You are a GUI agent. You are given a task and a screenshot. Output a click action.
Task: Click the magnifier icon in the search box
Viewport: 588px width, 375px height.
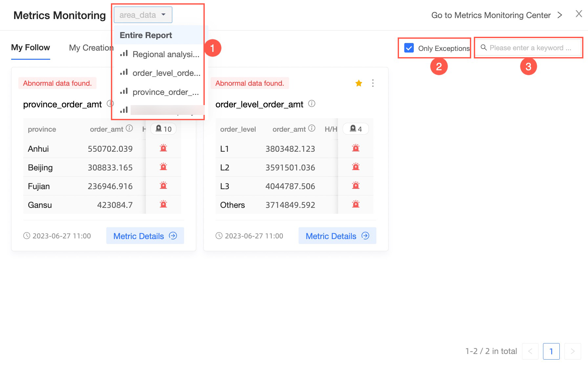pyautogui.click(x=484, y=48)
